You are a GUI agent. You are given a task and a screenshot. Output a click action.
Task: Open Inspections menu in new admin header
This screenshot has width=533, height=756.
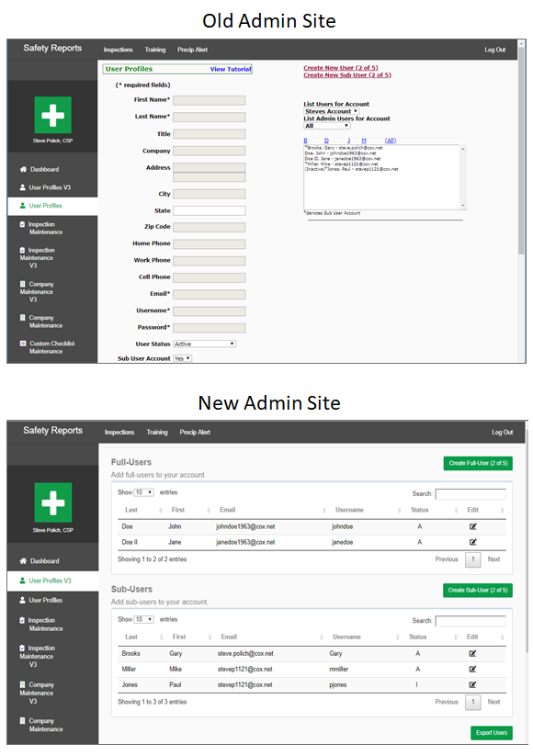119,432
